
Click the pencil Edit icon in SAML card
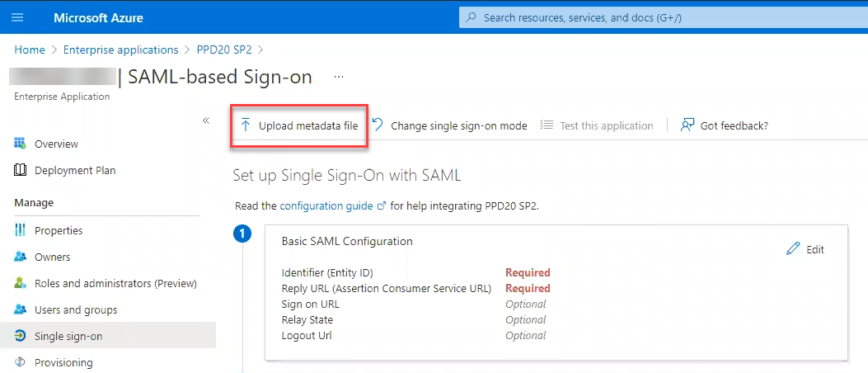point(793,249)
